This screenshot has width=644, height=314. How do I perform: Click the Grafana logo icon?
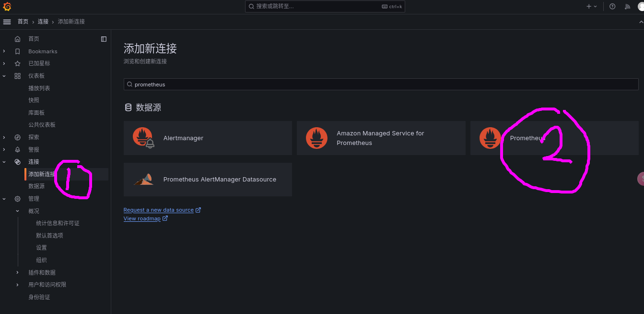point(7,7)
